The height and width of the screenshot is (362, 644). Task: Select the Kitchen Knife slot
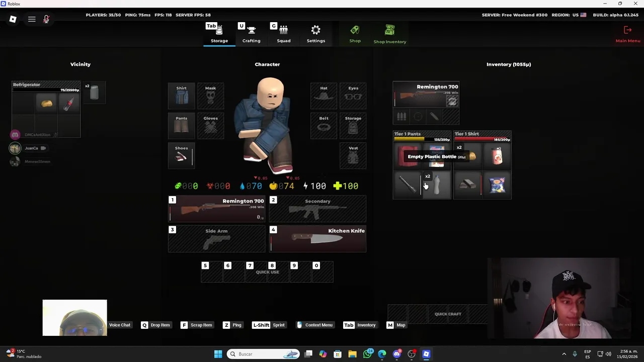(317, 239)
